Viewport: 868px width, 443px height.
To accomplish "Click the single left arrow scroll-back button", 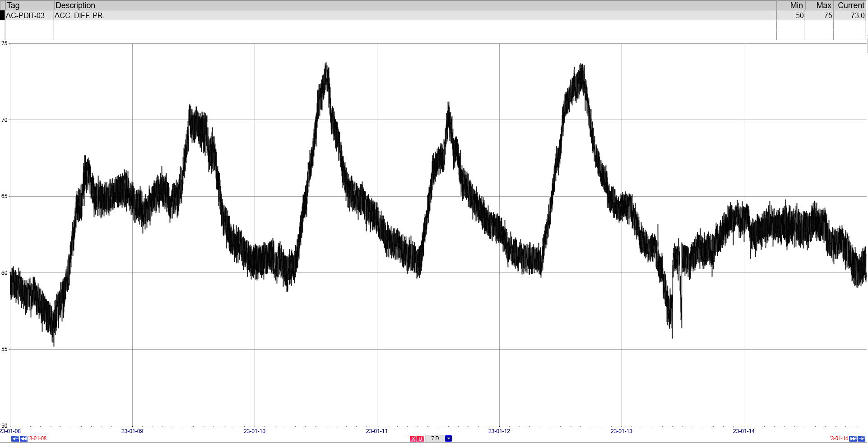I will tap(15, 438).
